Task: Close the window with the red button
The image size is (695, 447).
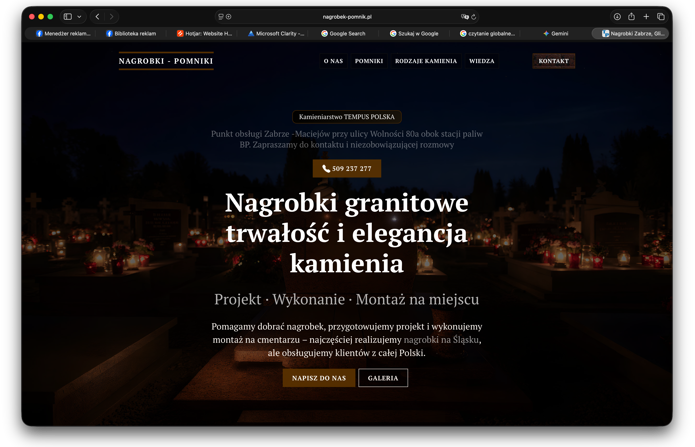Action: [32, 17]
